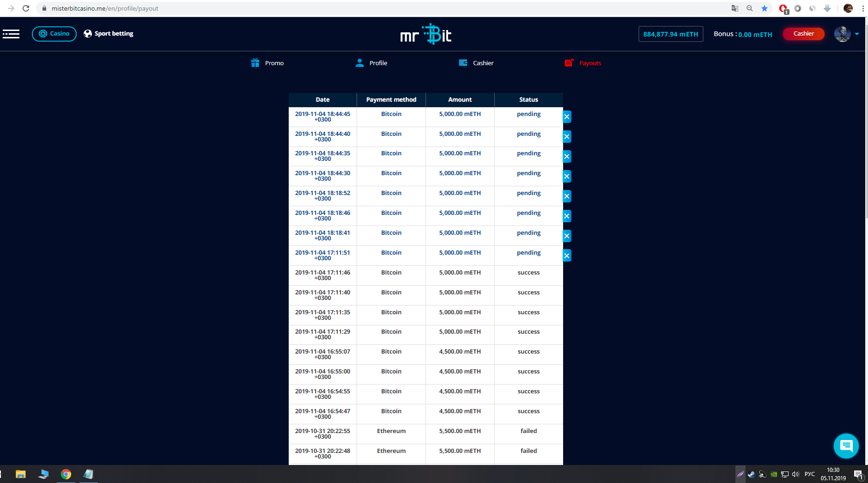Screen dimensions: 868x483
Task: Click the mr Bit logo
Action: [x=425, y=34]
